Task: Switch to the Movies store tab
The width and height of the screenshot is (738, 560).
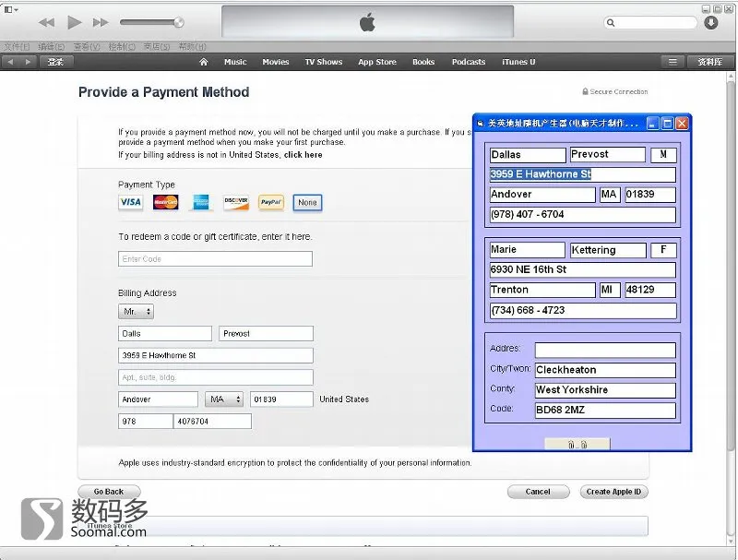Action: [x=275, y=62]
